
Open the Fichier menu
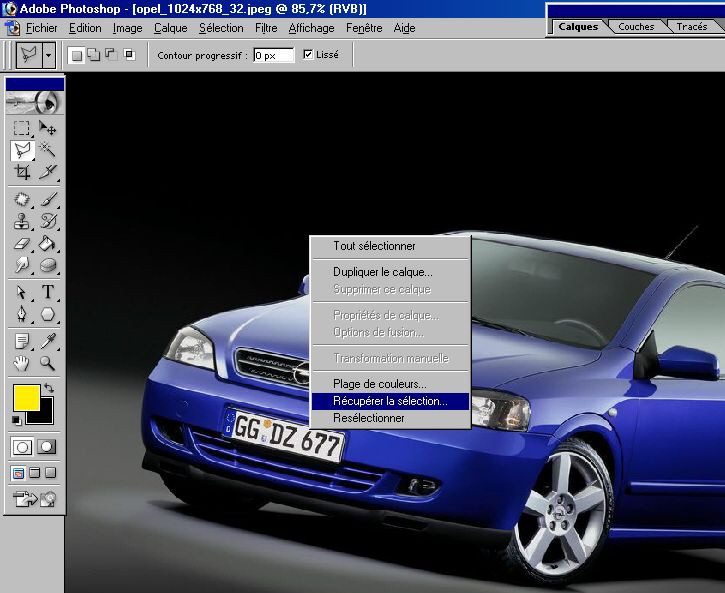click(42, 28)
